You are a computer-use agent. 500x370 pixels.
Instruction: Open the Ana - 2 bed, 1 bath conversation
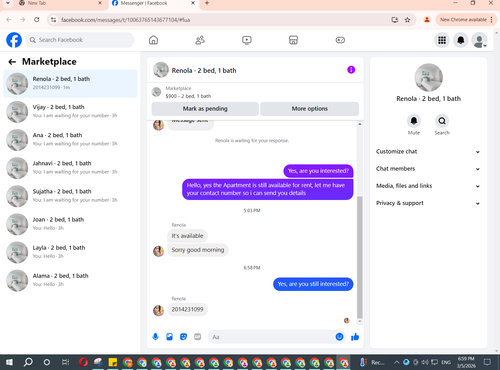pyautogui.click(x=70, y=140)
